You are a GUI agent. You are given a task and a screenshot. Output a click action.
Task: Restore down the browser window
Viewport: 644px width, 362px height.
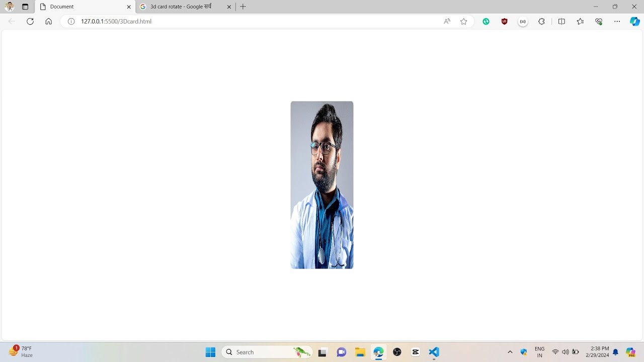point(615,7)
